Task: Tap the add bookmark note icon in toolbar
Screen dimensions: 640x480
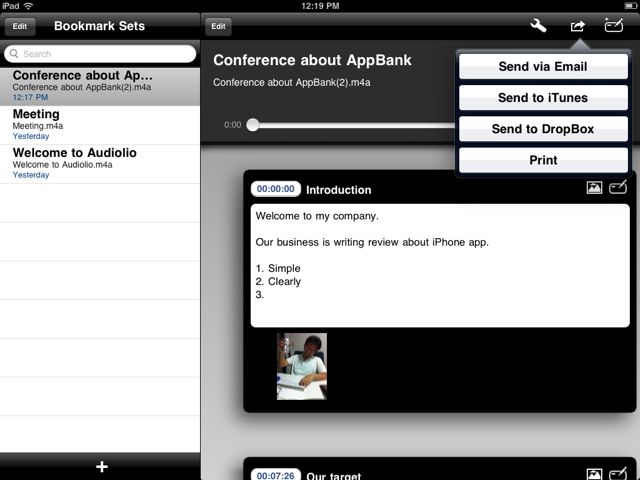Action: (613, 25)
